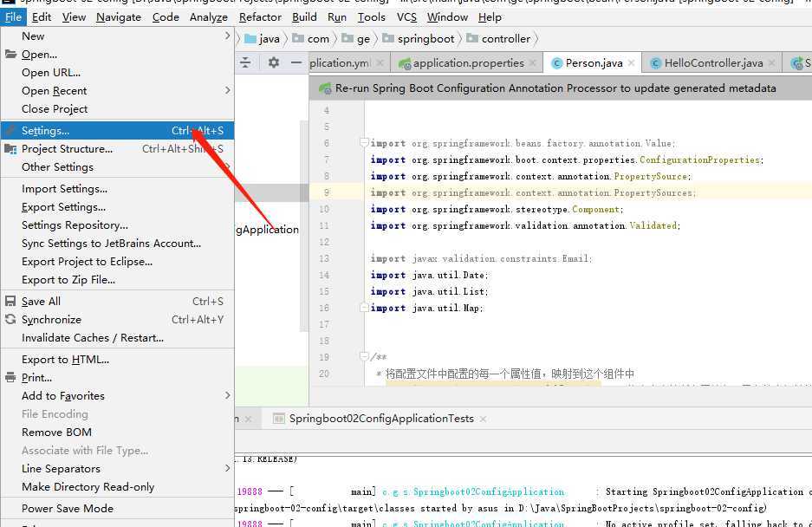The width and height of the screenshot is (812, 527).
Task: Close the application.properties tab
Action: (533, 62)
